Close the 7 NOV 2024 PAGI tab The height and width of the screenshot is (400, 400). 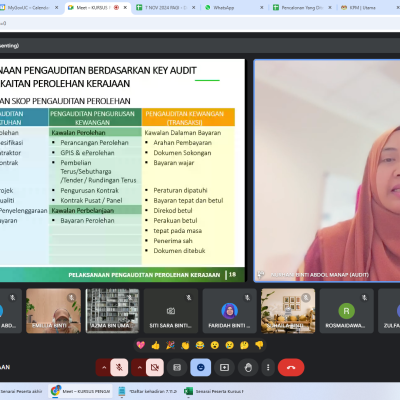pyautogui.click(x=194, y=7)
